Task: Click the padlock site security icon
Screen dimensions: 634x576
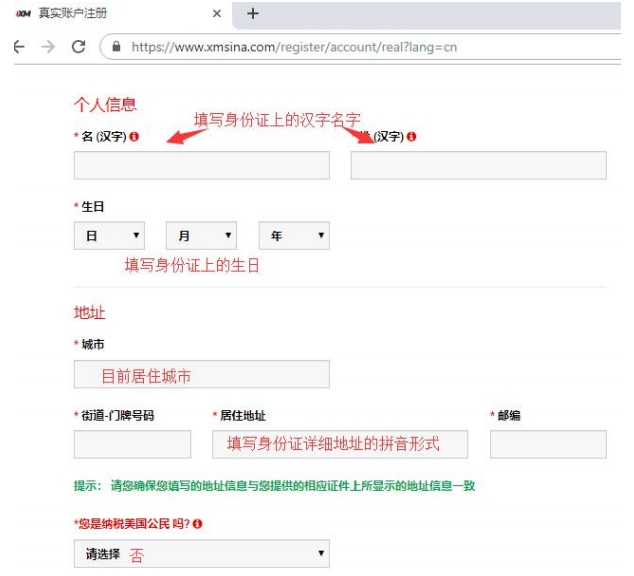Action: point(118,47)
